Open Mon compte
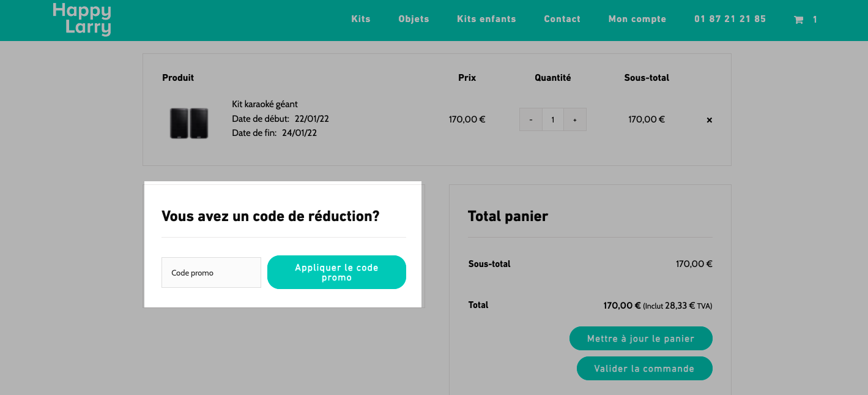This screenshot has width=868, height=395. [637, 19]
